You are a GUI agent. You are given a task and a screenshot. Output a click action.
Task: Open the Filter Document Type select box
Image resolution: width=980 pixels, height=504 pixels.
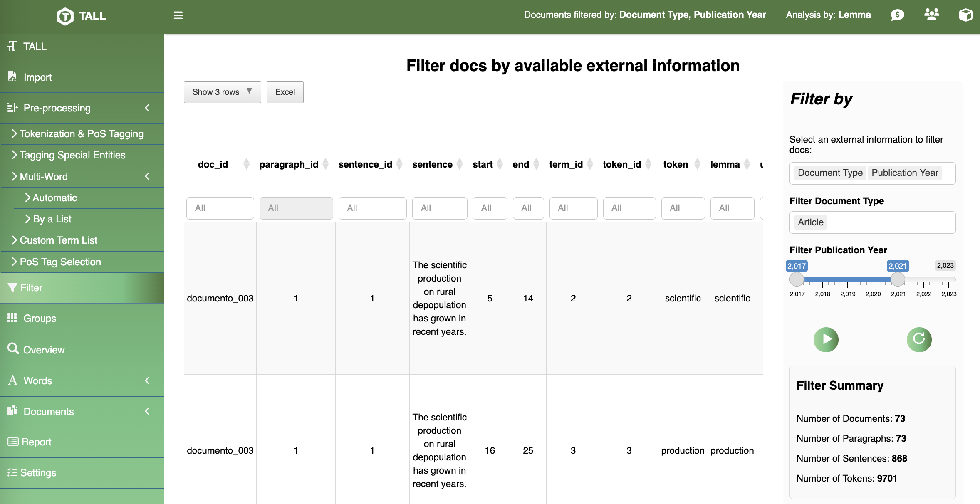click(x=872, y=222)
